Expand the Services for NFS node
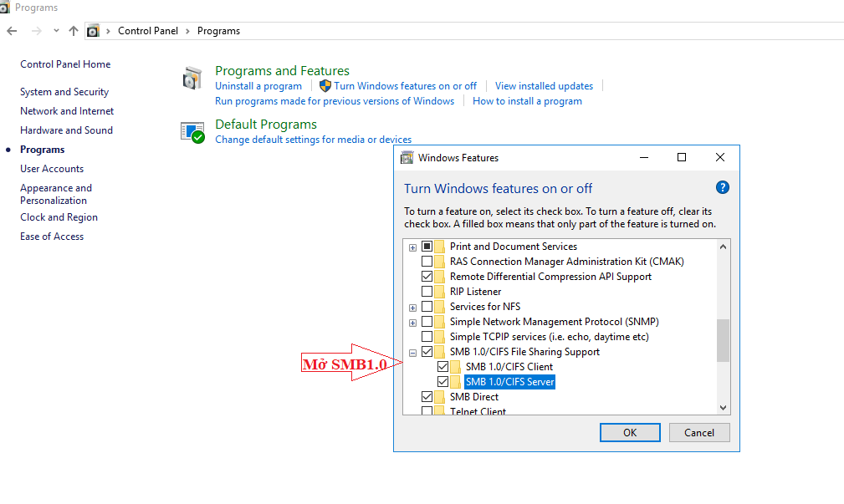This screenshot has height=504, width=844. point(412,308)
